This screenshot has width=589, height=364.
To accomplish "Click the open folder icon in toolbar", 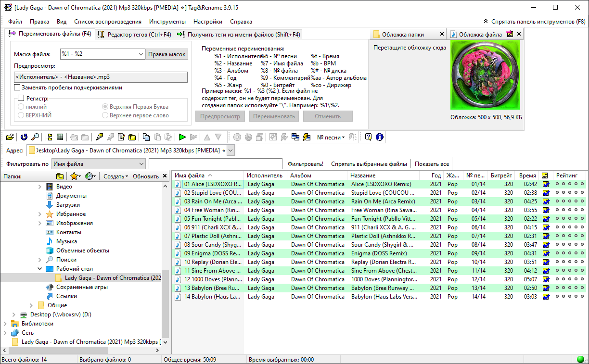I will coord(10,137).
